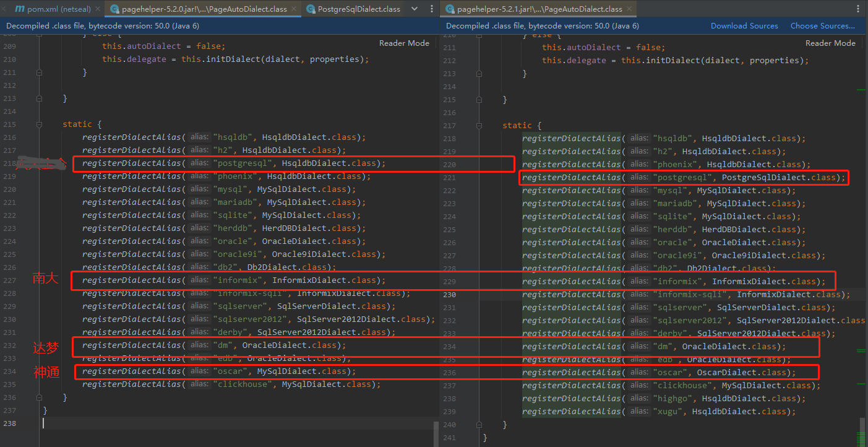Click "oscar" on left editor line 234
868x447 pixels.
click(230, 371)
